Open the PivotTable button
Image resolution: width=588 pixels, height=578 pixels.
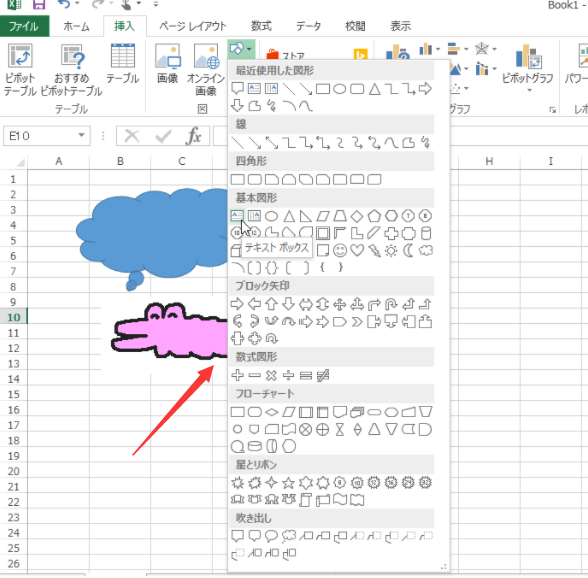[x=20, y=70]
